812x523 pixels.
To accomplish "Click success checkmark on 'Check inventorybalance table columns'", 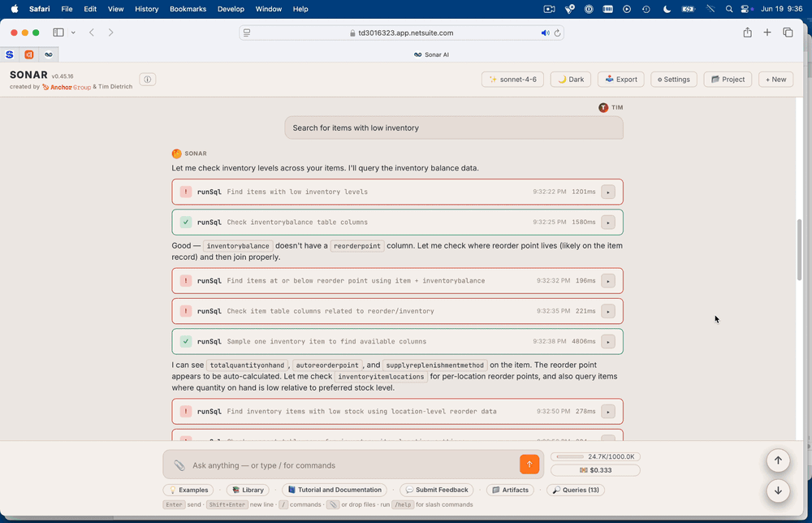I will coord(186,223).
